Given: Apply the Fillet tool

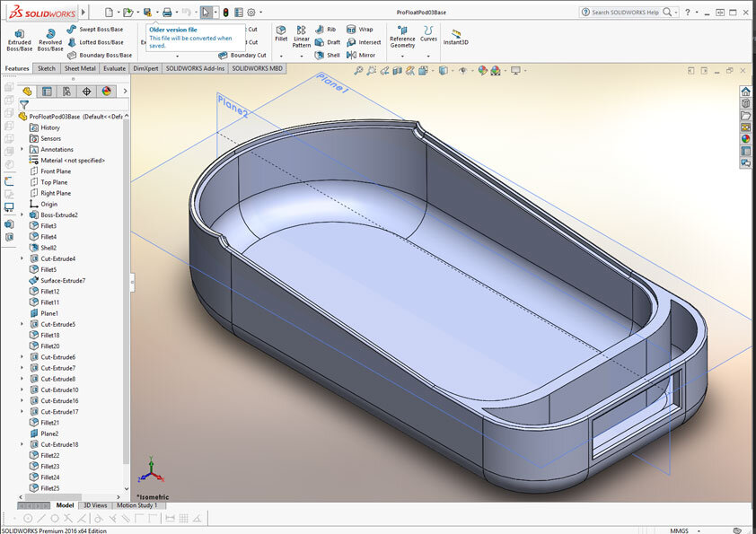Looking at the screenshot, I should 281,35.
